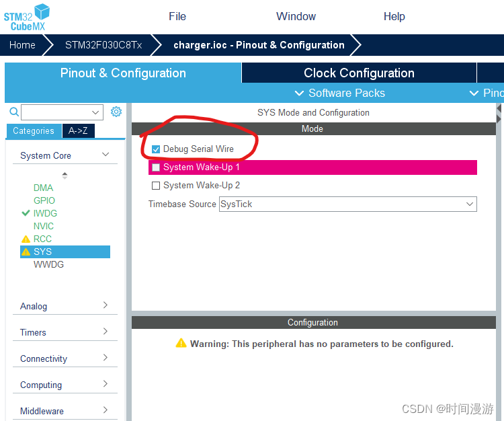Open the Help menu
This screenshot has height=421, width=504.
[x=394, y=16]
